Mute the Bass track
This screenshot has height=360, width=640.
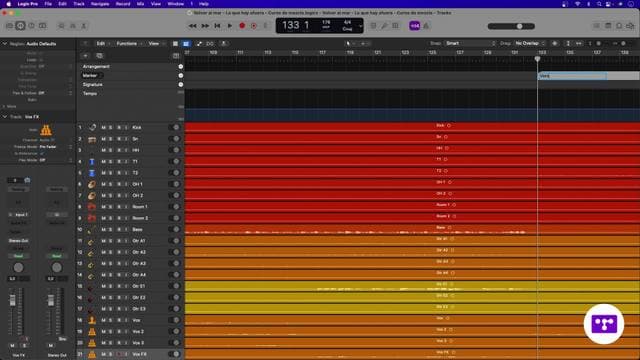[103, 229]
